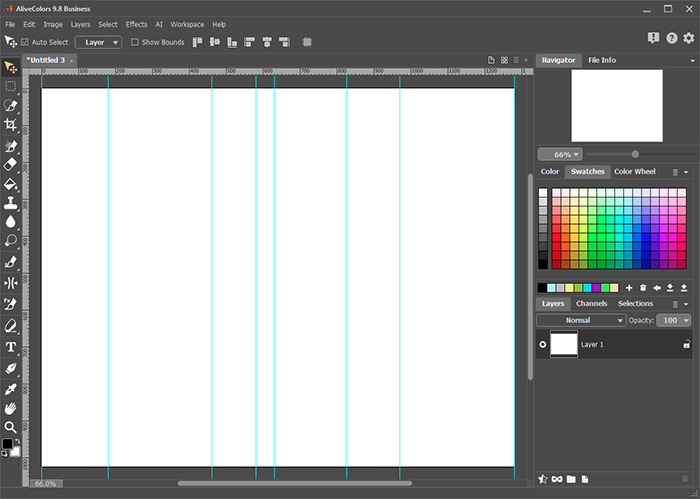Open the Select menu
Viewport: 700px width, 499px height.
pyautogui.click(x=108, y=25)
